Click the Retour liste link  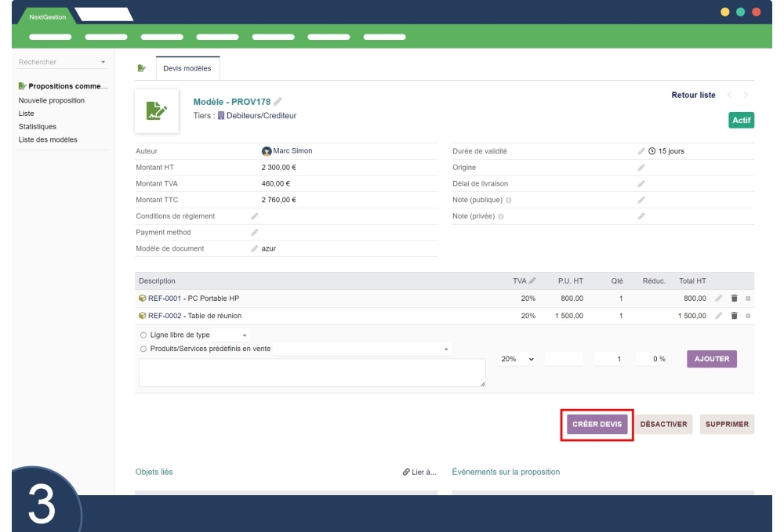pos(693,95)
